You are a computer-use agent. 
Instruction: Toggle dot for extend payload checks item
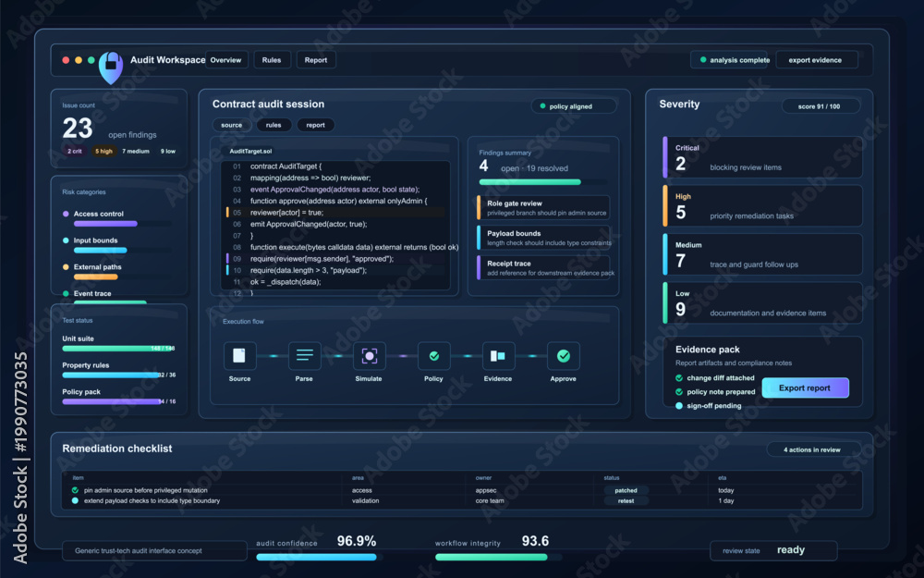[x=75, y=500]
